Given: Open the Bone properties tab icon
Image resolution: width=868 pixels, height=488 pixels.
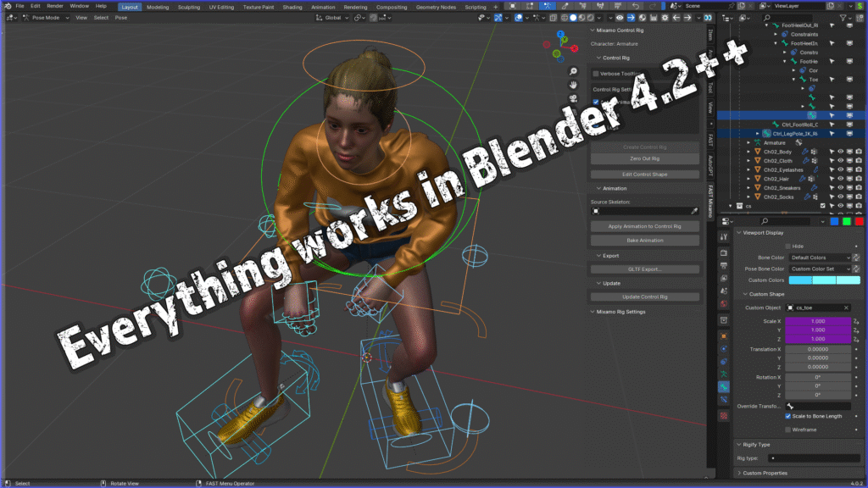Looking at the screenshot, I should pos(724,387).
